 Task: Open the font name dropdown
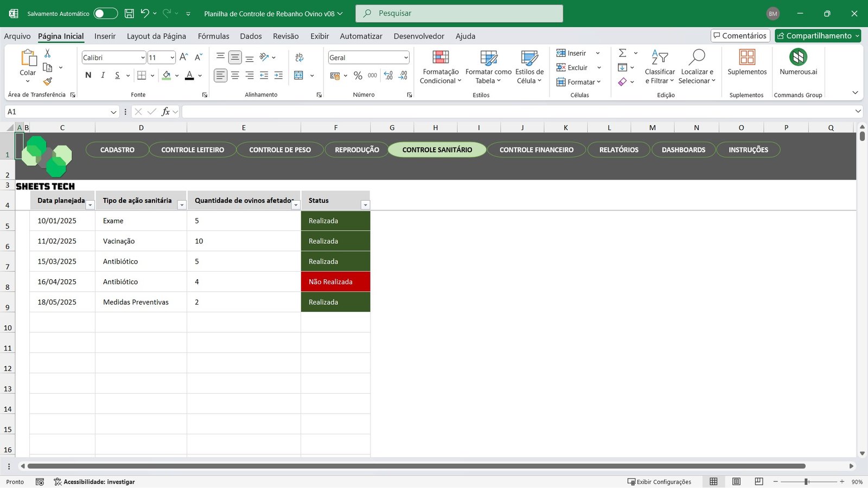point(143,57)
